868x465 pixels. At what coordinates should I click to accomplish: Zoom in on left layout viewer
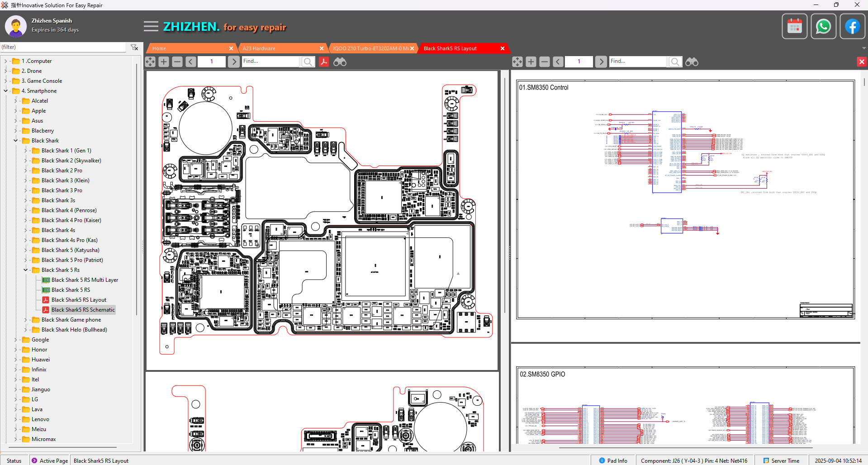[164, 62]
